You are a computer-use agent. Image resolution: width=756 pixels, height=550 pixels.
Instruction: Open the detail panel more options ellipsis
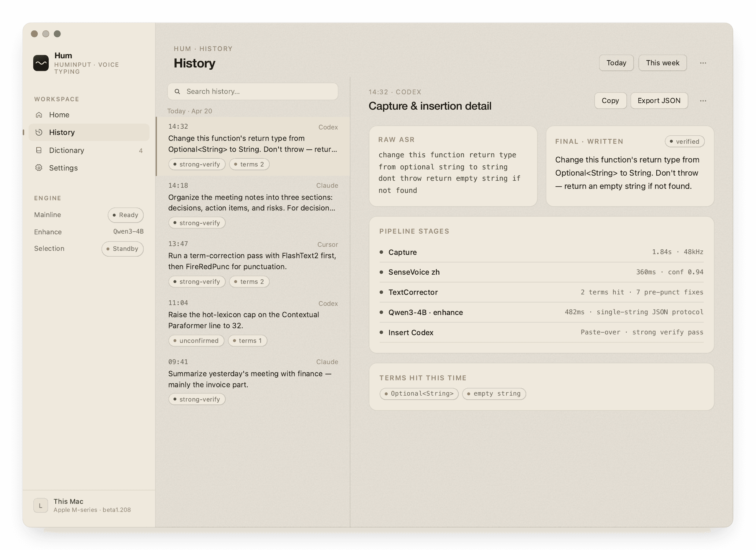[x=703, y=101]
